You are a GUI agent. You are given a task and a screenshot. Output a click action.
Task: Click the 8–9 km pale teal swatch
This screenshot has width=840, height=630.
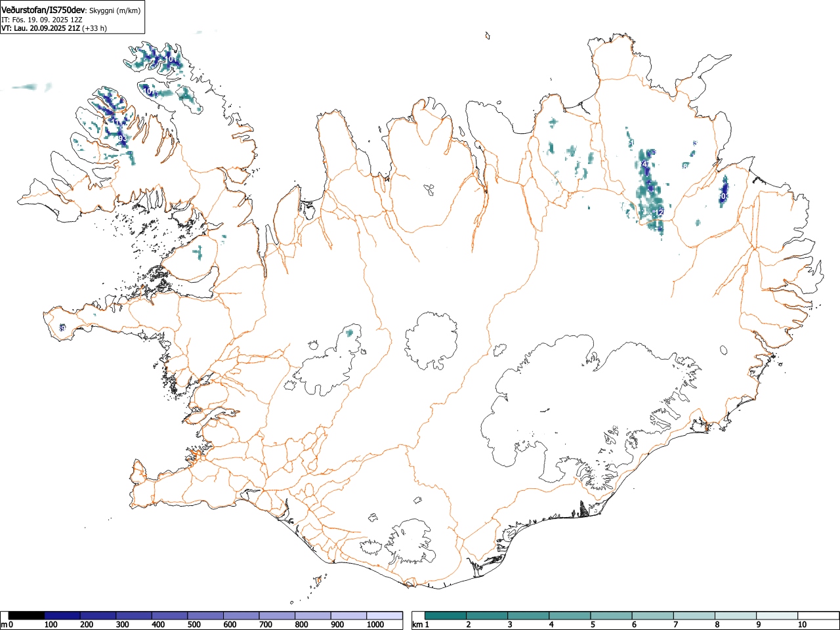[x=736, y=616]
